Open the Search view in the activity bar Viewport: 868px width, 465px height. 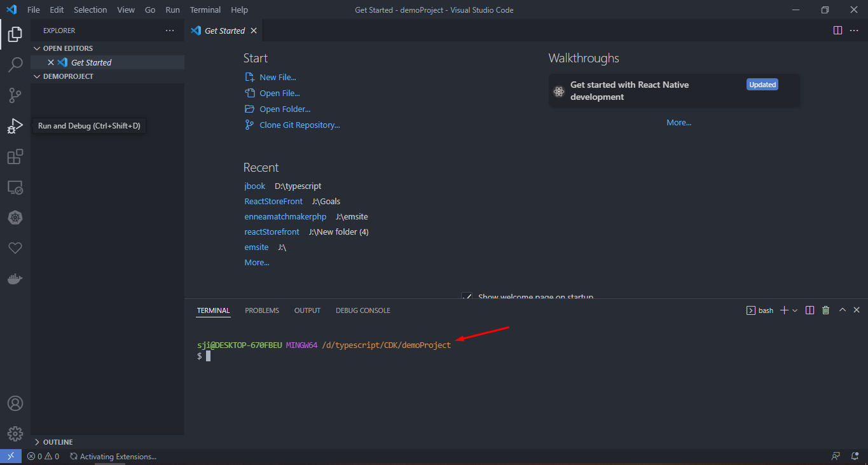tap(15, 64)
